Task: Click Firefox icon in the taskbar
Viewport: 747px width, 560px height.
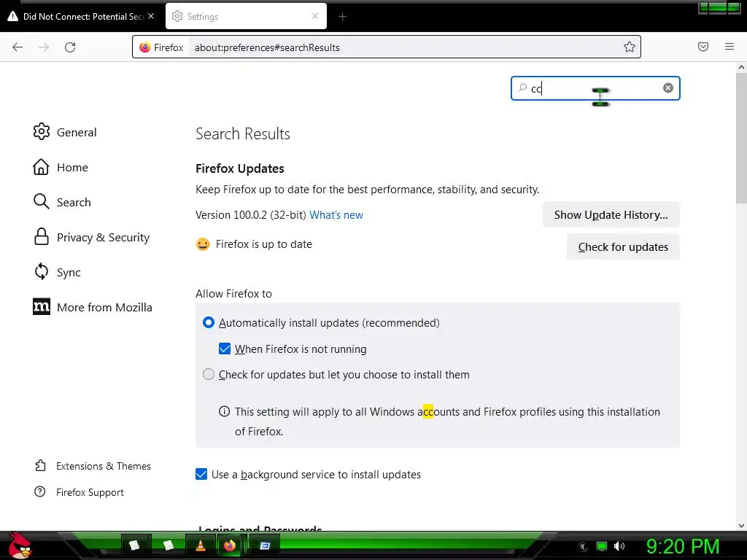Action: [x=230, y=545]
